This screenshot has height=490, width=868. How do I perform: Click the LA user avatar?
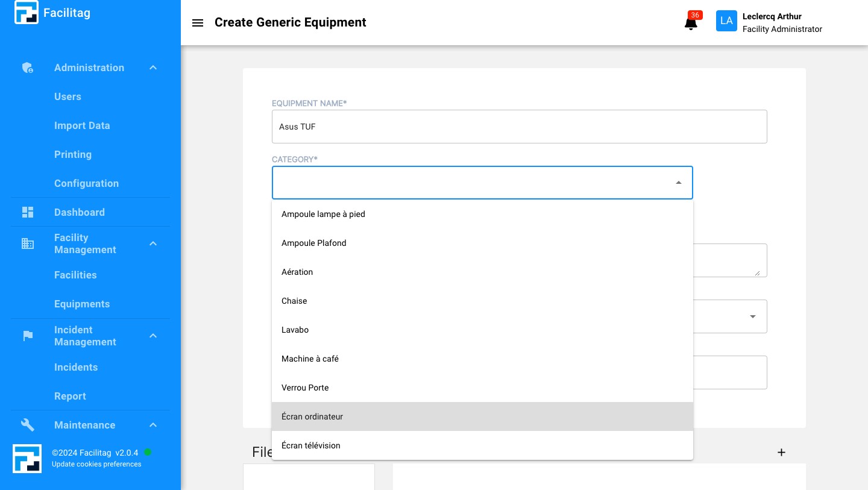pyautogui.click(x=726, y=21)
